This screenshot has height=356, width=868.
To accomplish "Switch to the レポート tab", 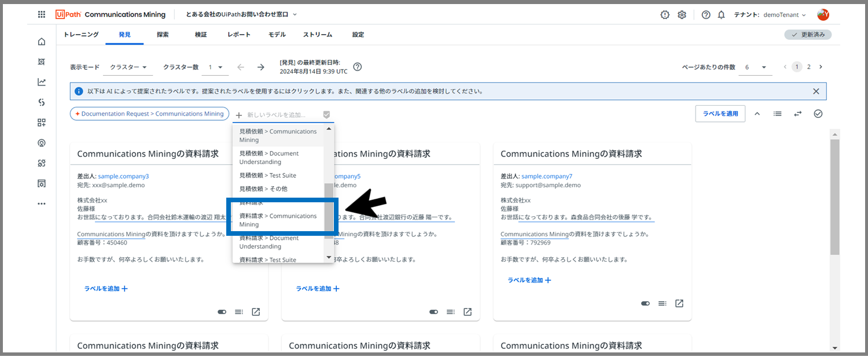I will [239, 35].
